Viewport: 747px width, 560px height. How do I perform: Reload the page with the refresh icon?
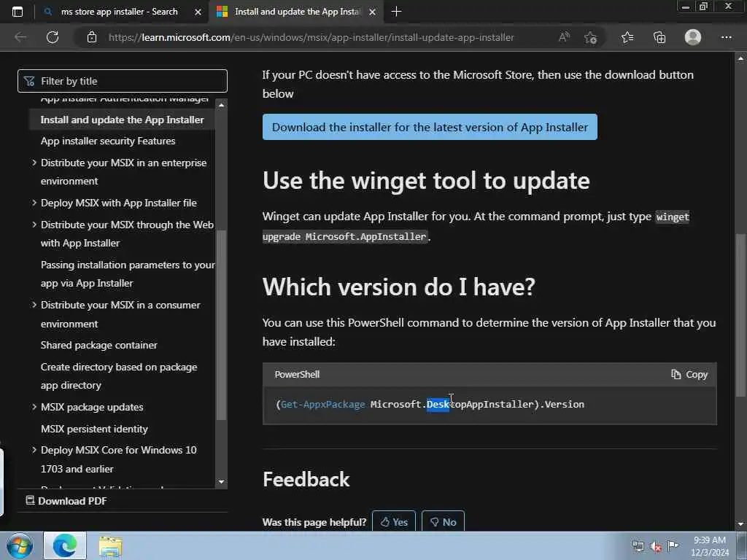(53, 37)
